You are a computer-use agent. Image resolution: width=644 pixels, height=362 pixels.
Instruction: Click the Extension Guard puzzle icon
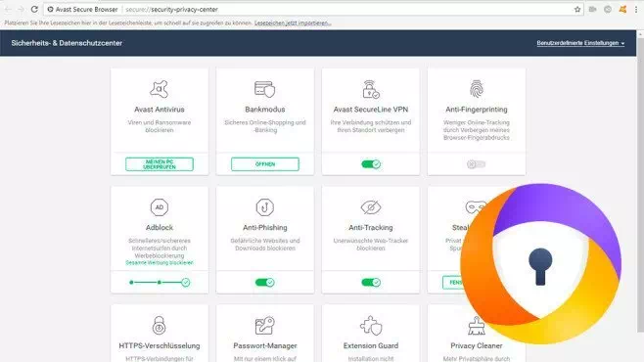coord(371,326)
